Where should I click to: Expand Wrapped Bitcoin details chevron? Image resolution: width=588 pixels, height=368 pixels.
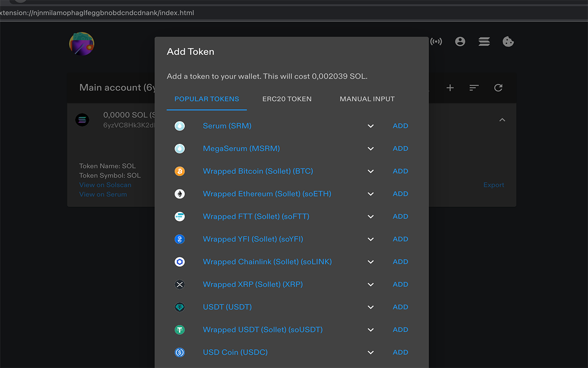371,171
